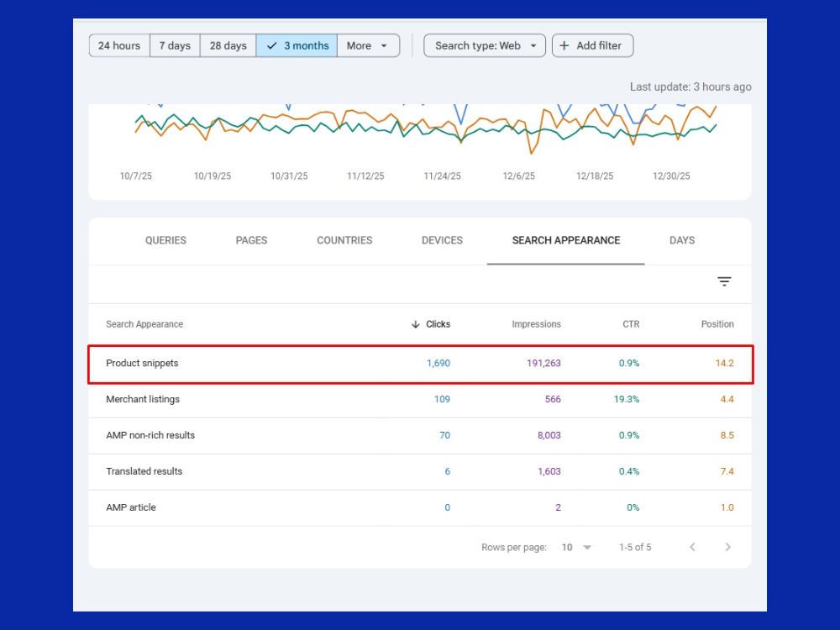Click the 566 impressions value
This screenshot has width=840, height=630.
coord(553,399)
